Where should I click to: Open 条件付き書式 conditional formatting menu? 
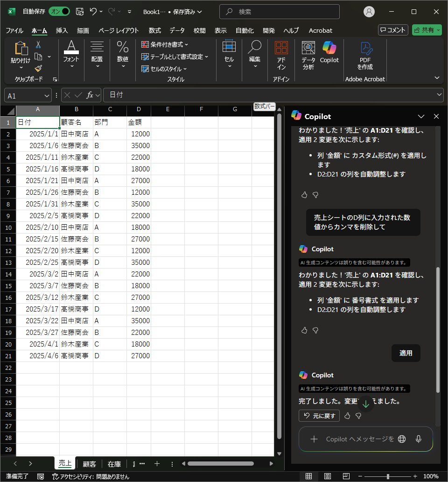point(165,44)
